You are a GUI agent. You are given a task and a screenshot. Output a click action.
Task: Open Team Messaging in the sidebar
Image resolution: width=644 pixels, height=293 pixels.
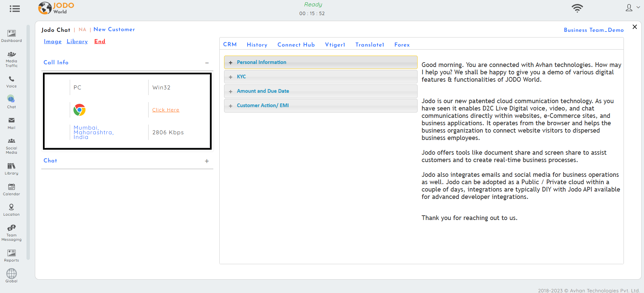[11, 233]
